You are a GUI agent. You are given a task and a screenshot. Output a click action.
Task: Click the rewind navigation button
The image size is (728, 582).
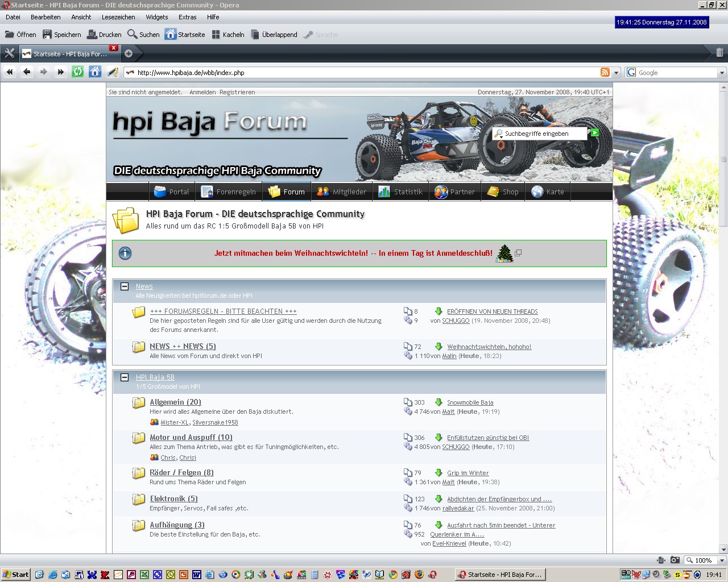coord(10,72)
